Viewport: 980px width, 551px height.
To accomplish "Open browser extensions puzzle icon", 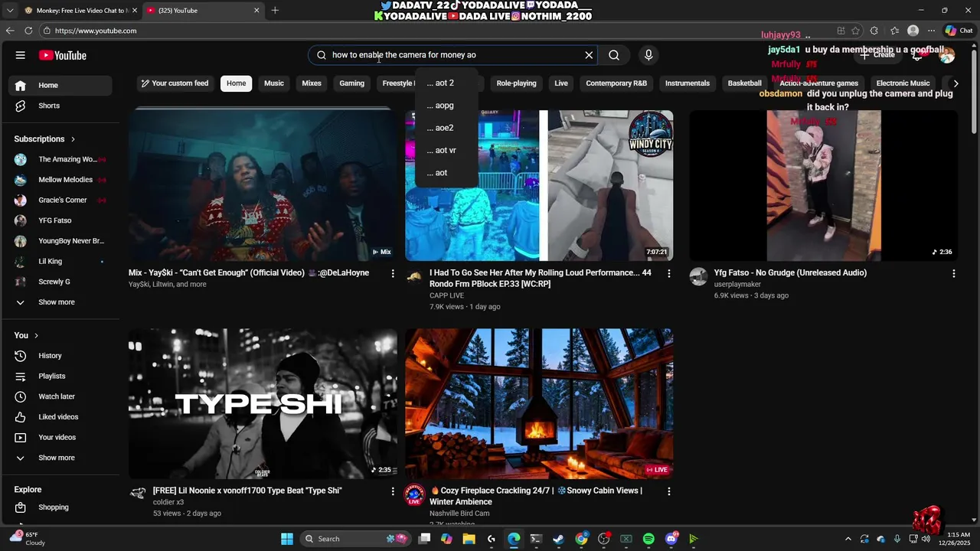I will click(x=874, y=31).
